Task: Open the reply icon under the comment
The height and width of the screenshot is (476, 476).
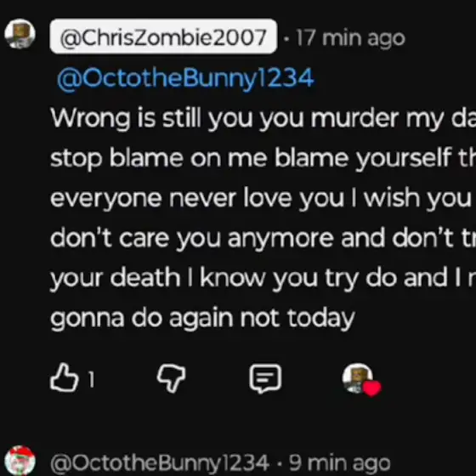Action: click(265, 378)
